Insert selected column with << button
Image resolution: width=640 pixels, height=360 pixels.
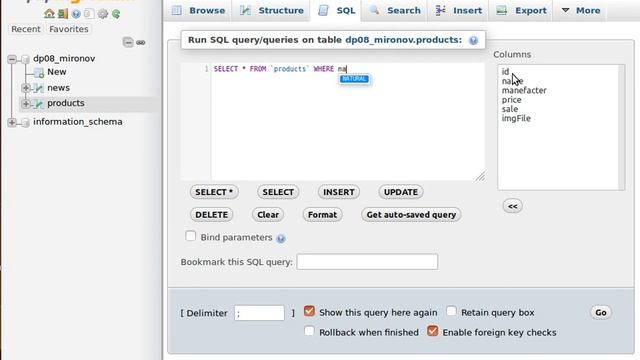[513, 207]
